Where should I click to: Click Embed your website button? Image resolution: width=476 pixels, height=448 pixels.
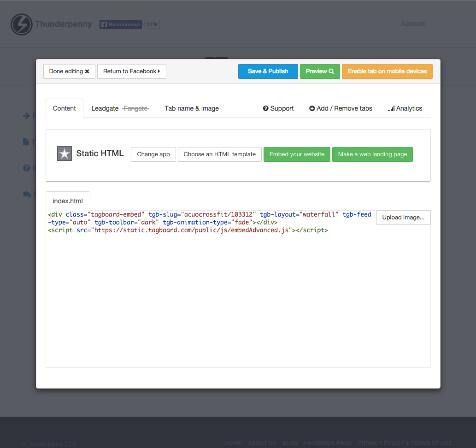[x=297, y=154]
